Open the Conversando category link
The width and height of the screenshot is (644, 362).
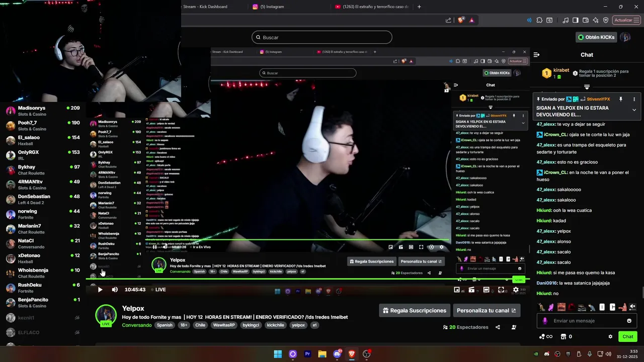tap(136, 325)
